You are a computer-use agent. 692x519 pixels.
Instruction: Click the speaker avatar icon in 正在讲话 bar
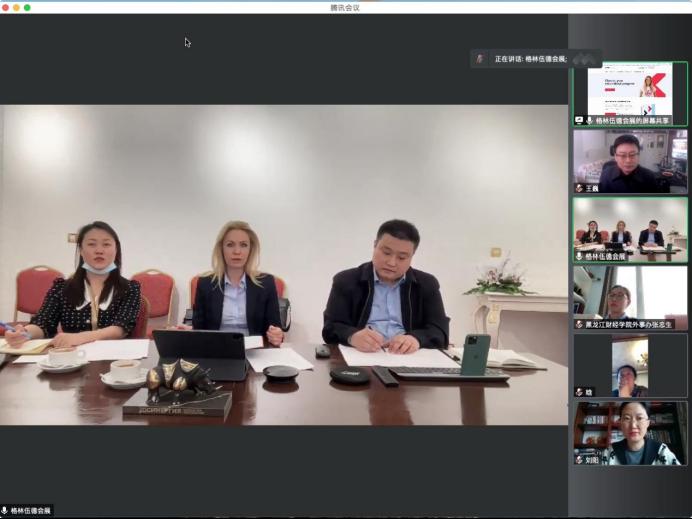tap(481, 59)
